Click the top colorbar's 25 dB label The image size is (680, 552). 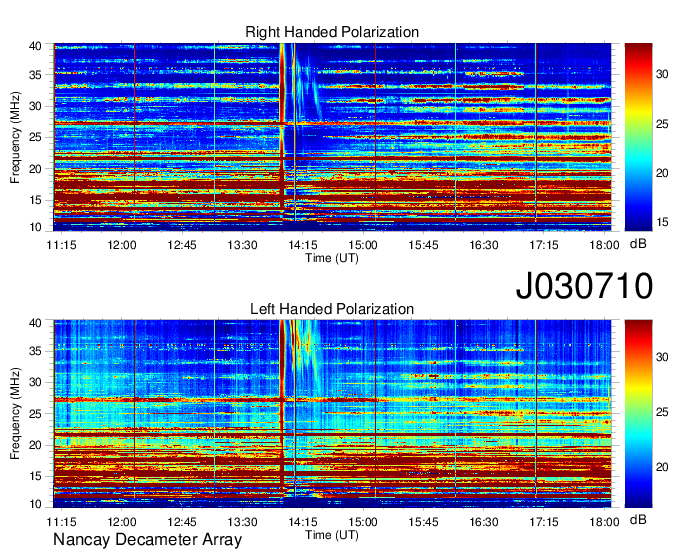point(662,124)
